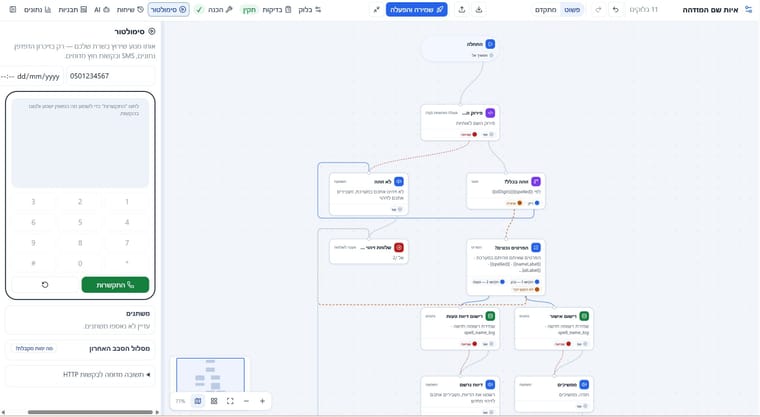The height and width of the screenshot is (417, 760).
Task: Open the תבניות (templates) tab
Action: coord(73,9)
